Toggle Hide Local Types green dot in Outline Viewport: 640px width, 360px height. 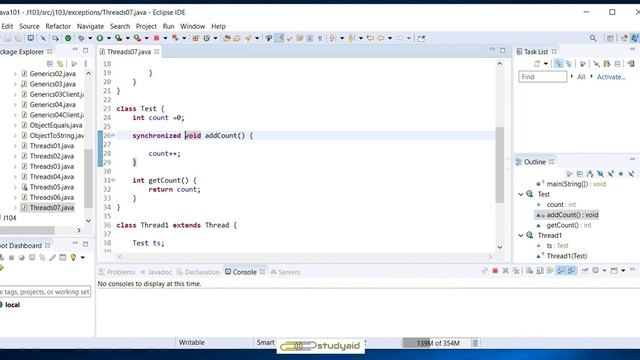(621, 174)
